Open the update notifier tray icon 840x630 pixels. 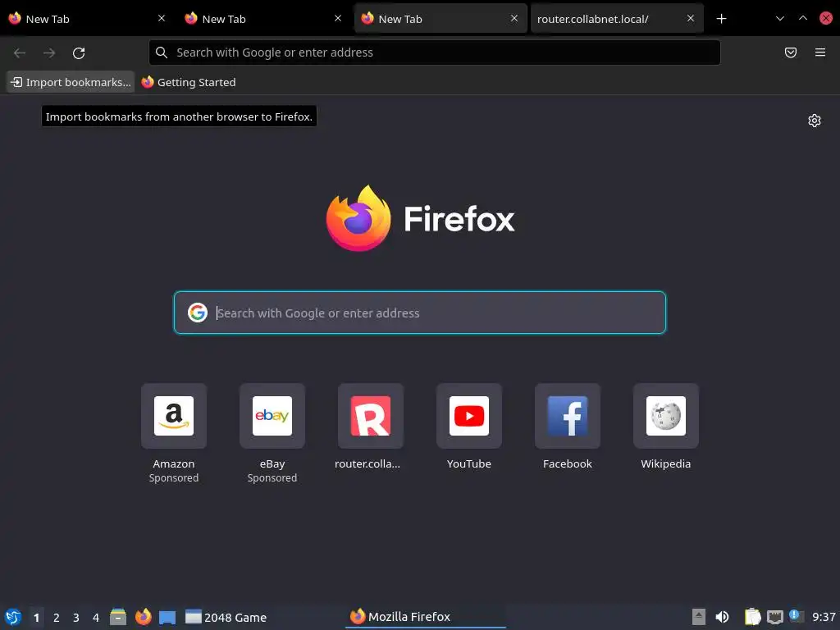[x=796, y=617]
